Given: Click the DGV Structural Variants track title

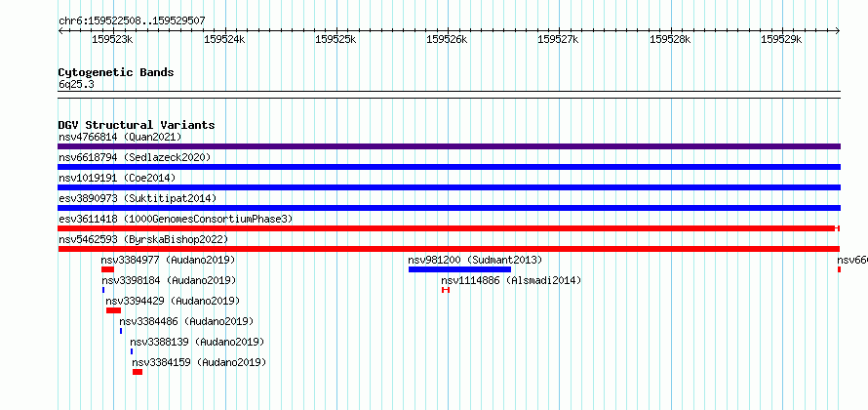Looking at the screenshot, I should [x=137, y=125].
